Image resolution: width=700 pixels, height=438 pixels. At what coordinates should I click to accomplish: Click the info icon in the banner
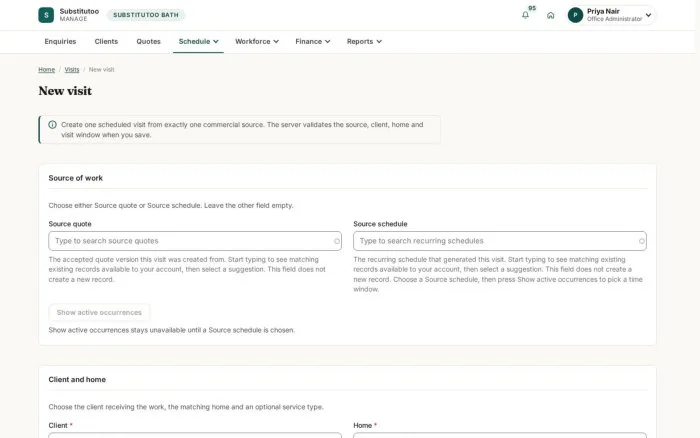pyautogui.click(x=52, y=125)
